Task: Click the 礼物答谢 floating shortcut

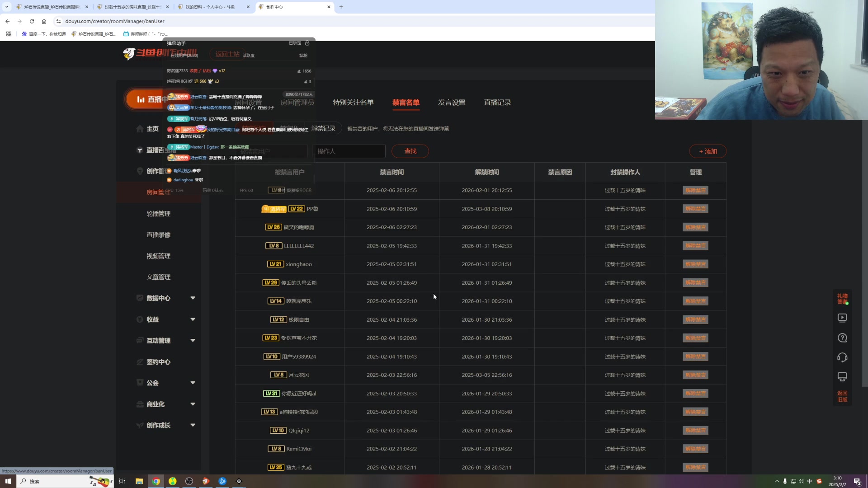Action: pyautogui.click(x=842, y=299)
